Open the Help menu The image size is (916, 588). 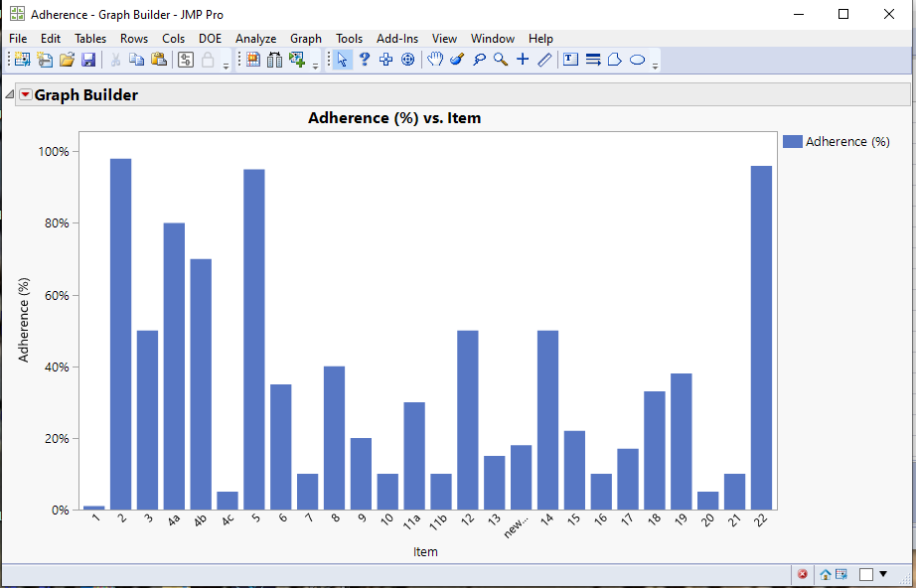[540, 39]
